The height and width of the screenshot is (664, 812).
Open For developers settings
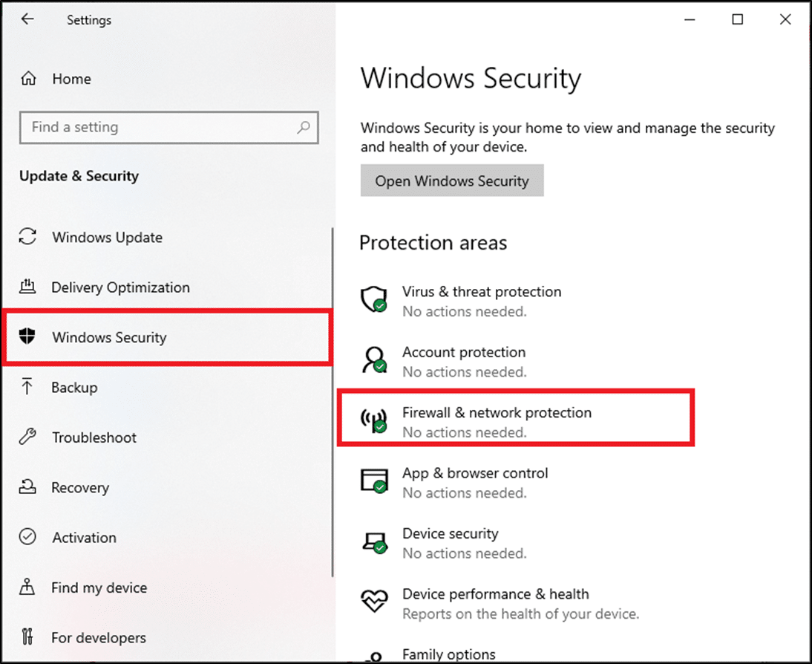click(x=99, y=637)
